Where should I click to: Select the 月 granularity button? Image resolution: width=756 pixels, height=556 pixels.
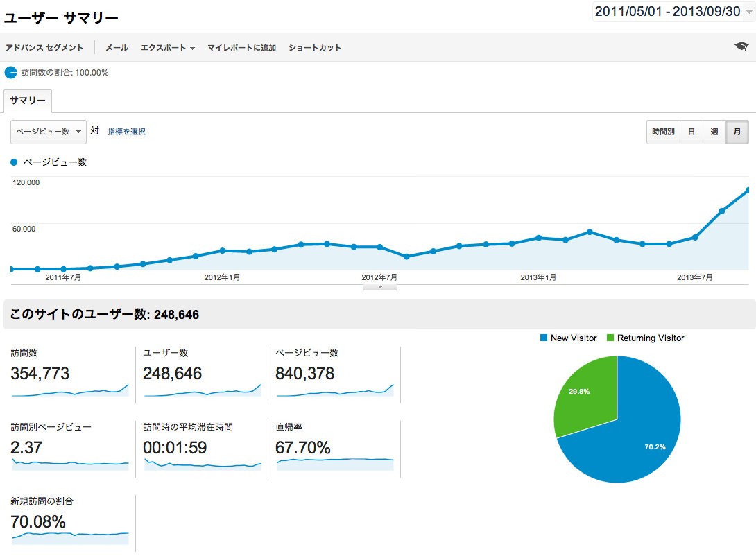(x=737, y=132)
